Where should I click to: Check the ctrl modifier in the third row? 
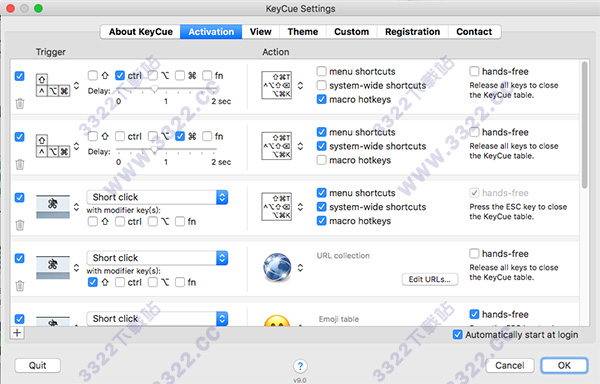(120, 221)
